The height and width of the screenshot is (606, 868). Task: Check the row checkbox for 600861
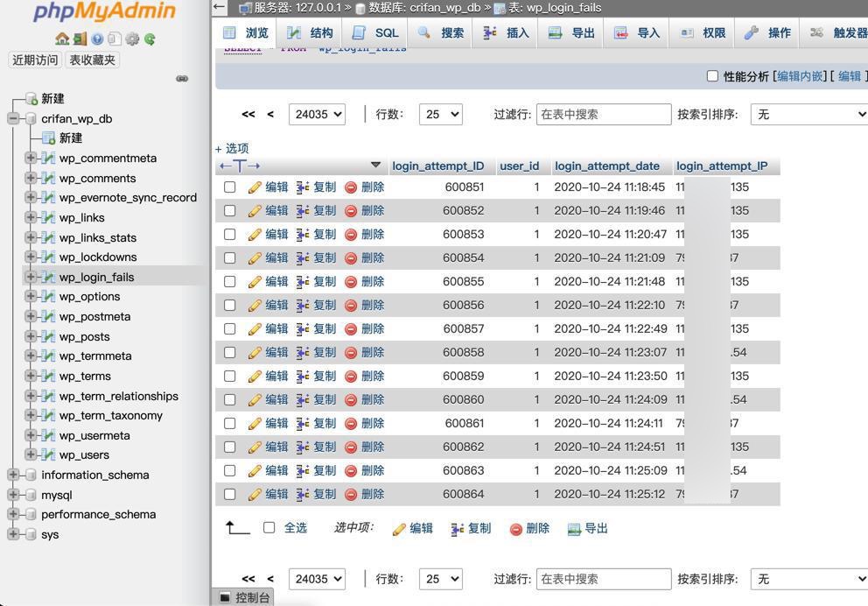click(230, 423)
